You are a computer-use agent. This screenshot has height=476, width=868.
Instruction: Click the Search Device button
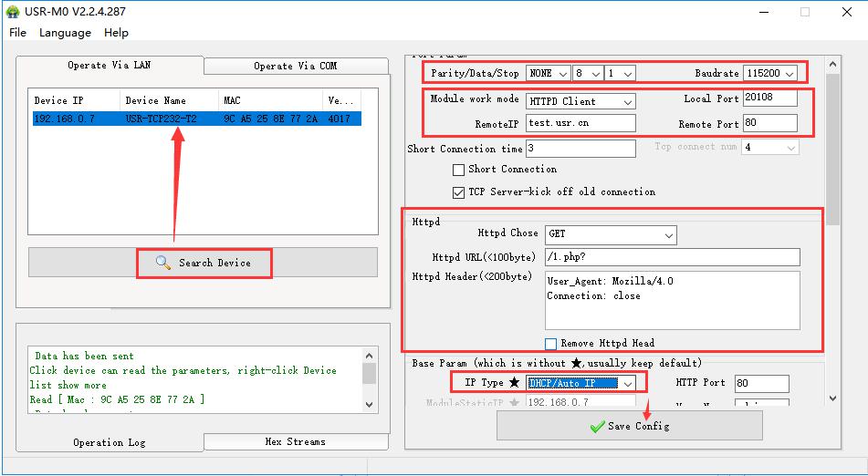point(204,263)
